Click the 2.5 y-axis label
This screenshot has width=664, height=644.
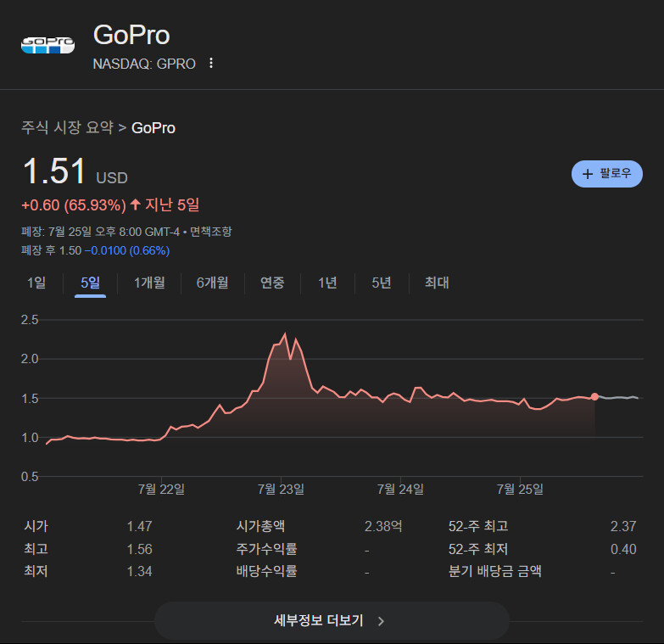[30, 320]
